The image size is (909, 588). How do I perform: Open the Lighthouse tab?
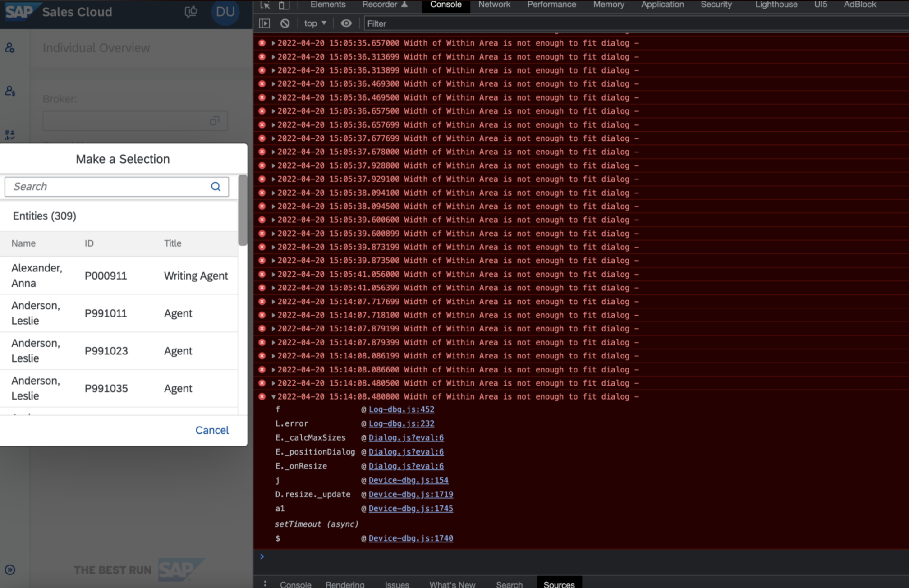pyautogui.click(x=776, y=5)
